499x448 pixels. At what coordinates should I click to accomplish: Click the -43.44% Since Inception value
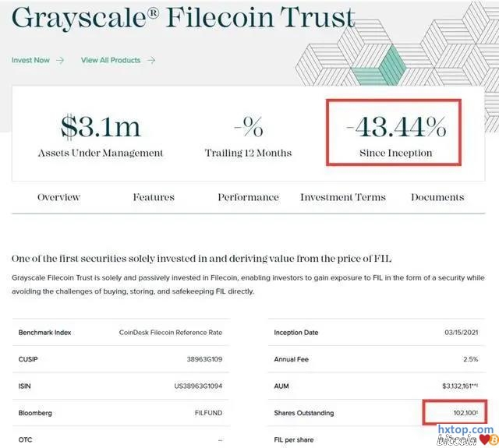click(395, 125)
